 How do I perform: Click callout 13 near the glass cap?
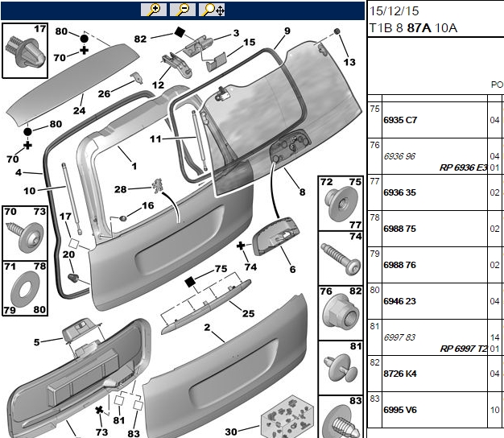click(x=349, y=62)
